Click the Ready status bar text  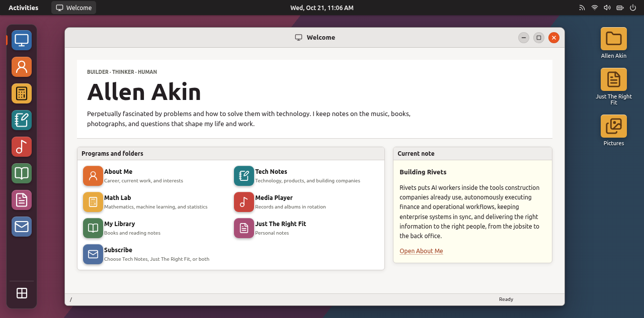click(x=506, y=299)
